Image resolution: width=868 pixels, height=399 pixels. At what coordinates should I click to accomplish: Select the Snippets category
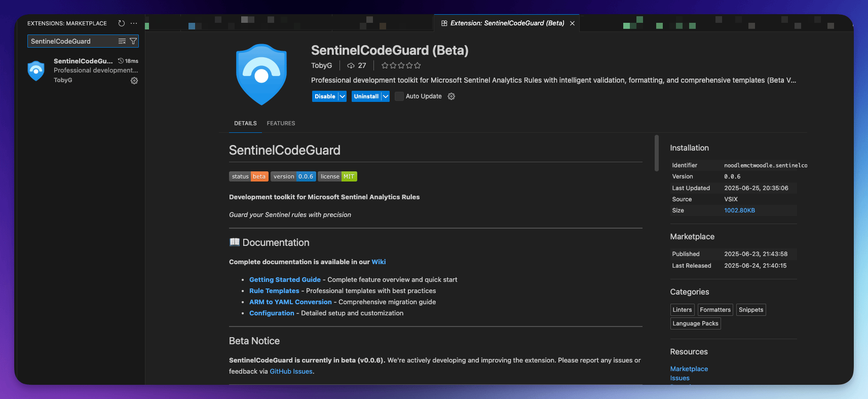click(x=751, y=310)
